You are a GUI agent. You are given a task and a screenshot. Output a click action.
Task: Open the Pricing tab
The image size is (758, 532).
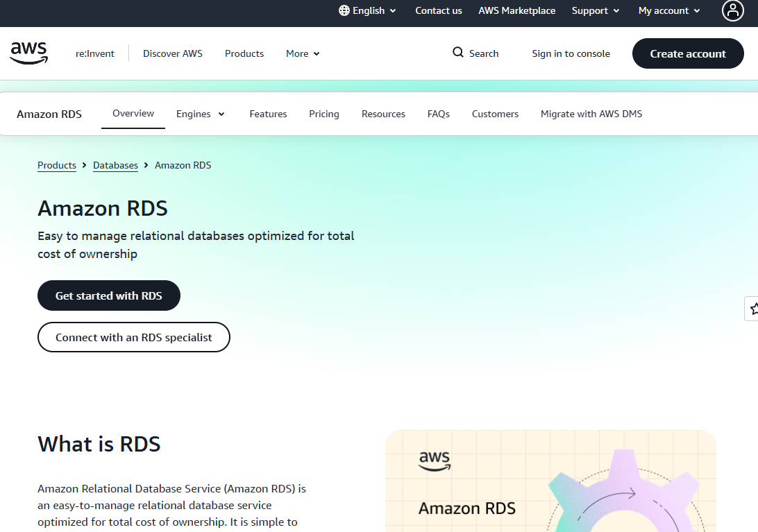(x=324, y=114)
